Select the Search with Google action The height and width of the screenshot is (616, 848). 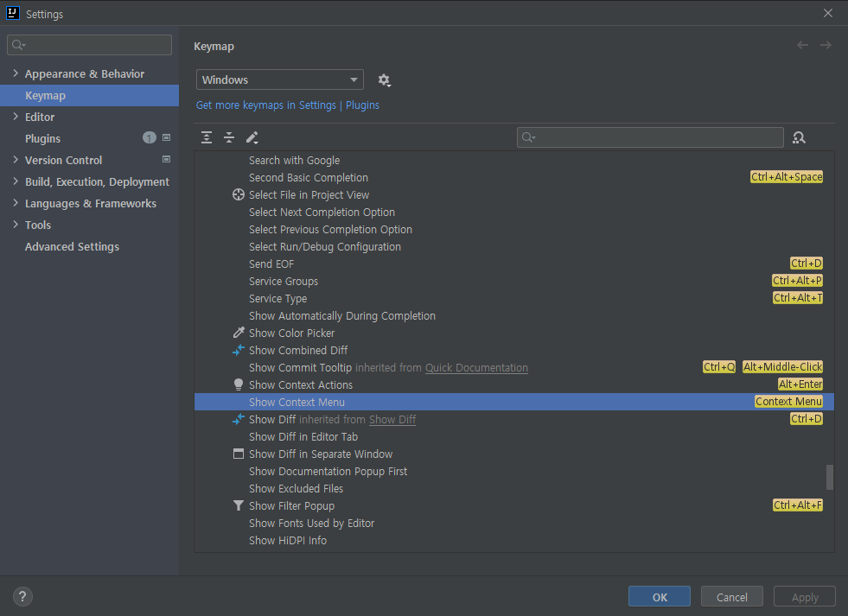coord(513,161)
